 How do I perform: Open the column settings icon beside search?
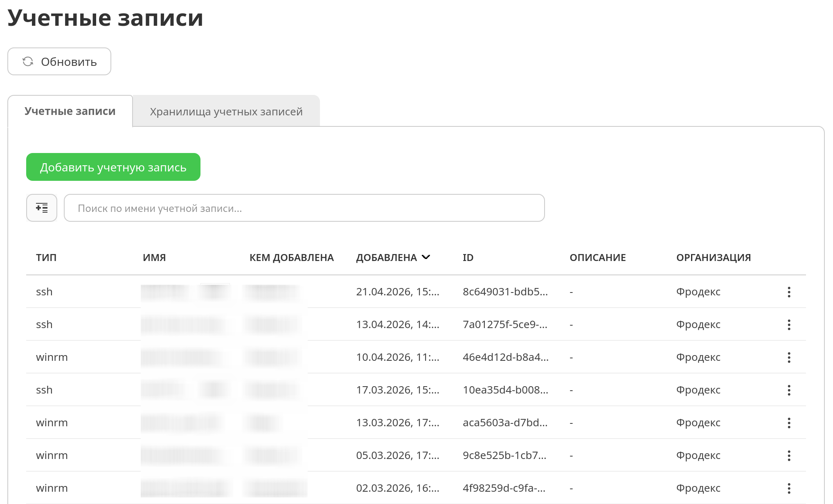[42, 208]
